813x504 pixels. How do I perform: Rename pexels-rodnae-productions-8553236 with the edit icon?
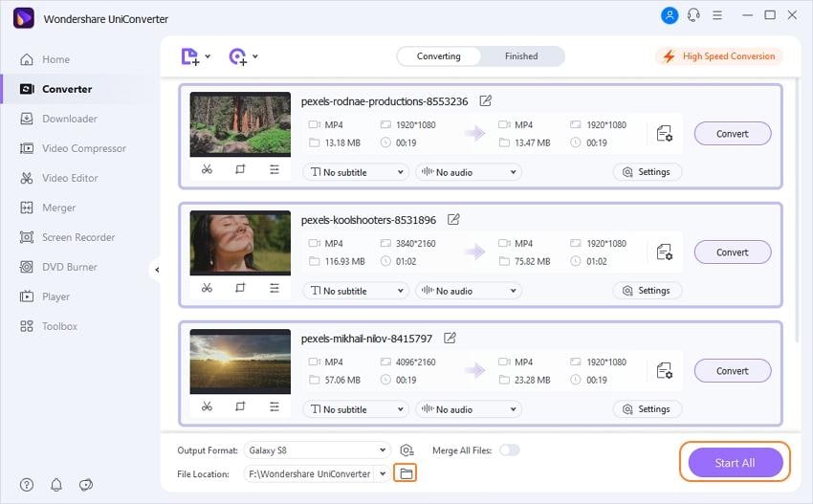click(485, 100)
